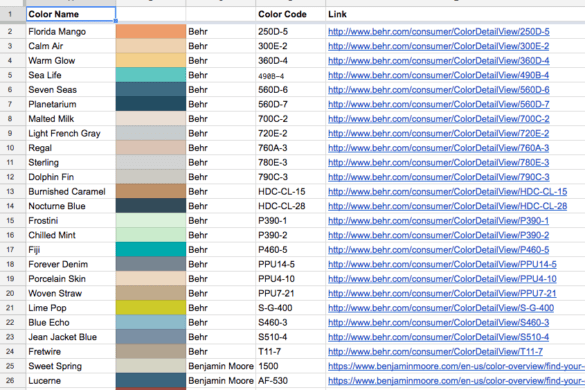Select the Behr brand cell for Fiji
Screen dimensions: 585x390
point(220,250)
